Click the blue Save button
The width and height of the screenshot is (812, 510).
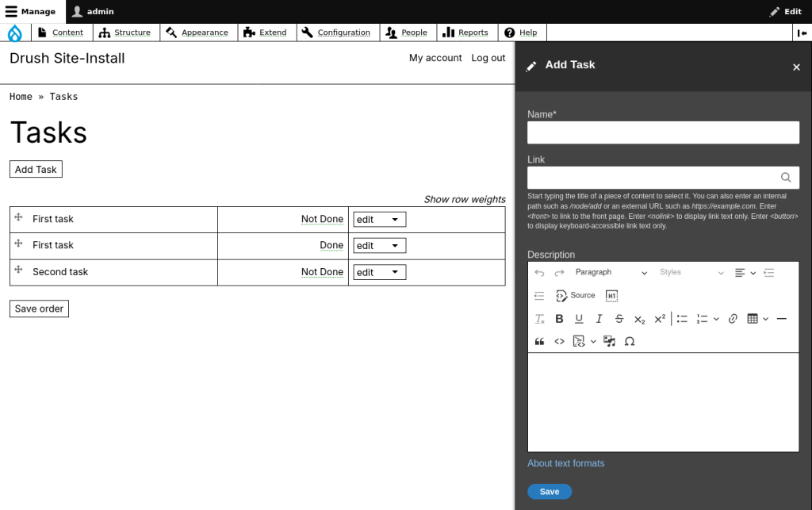click(x=549, y=492)
